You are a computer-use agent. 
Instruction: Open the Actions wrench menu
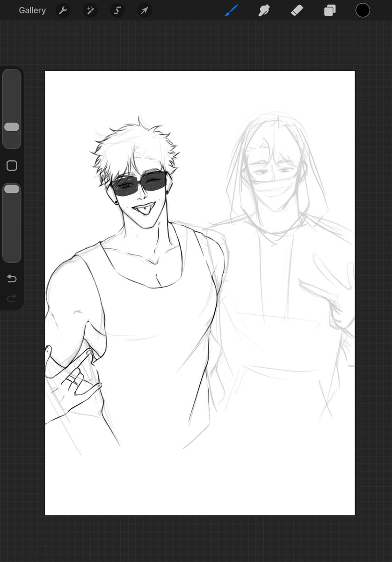[x=63, y=10]
